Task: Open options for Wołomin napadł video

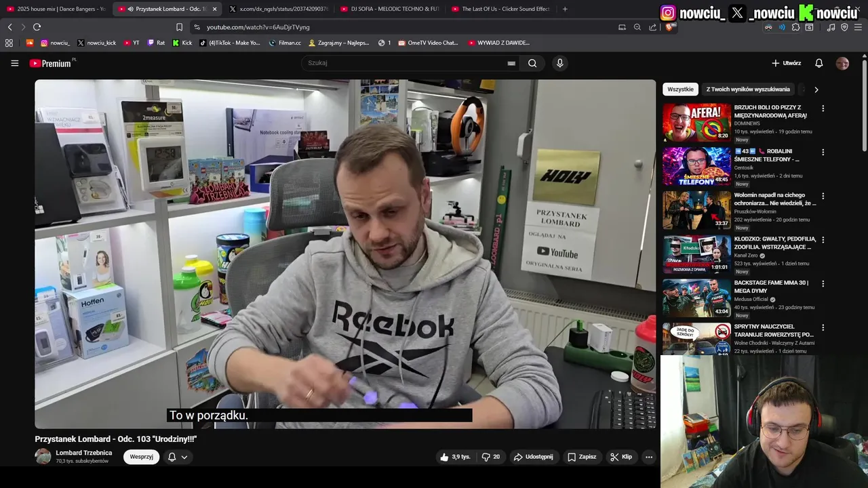Action: 823,196
